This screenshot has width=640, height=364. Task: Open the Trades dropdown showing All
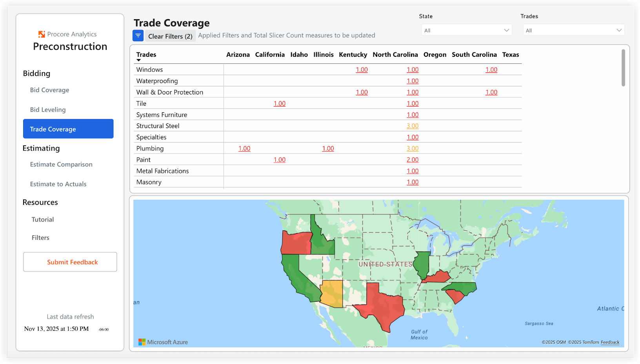(573, 30)
